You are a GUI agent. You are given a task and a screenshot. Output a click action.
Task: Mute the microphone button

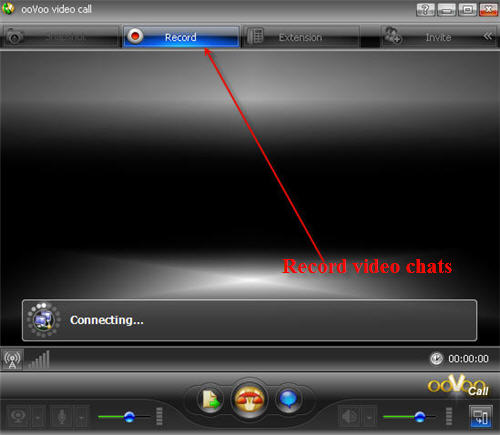[61, 416]
